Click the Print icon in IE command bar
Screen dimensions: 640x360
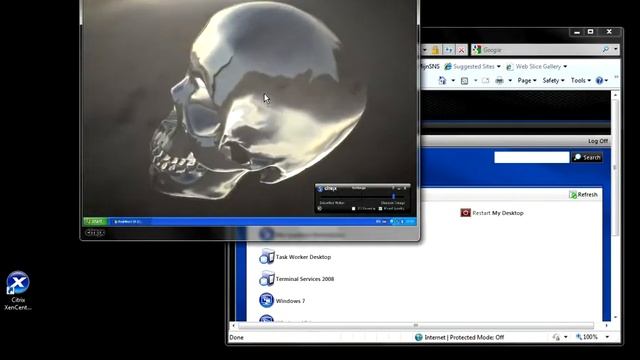(499, 81)
